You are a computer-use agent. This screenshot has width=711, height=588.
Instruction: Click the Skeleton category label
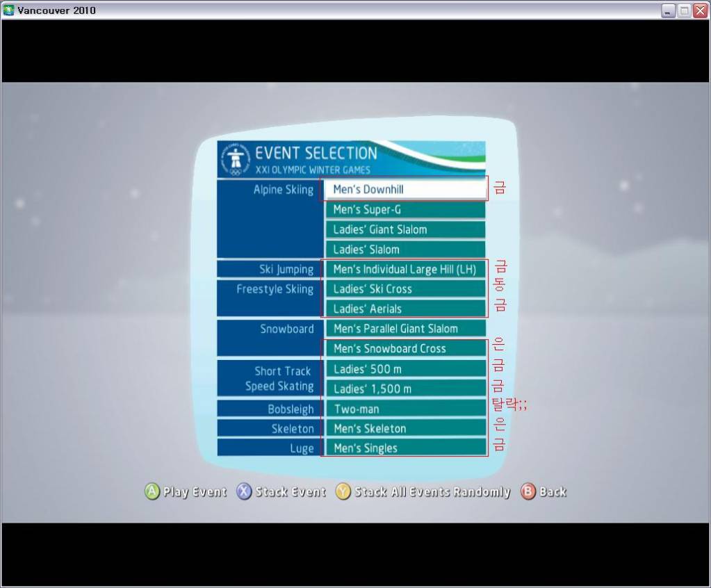click(293, 428)
